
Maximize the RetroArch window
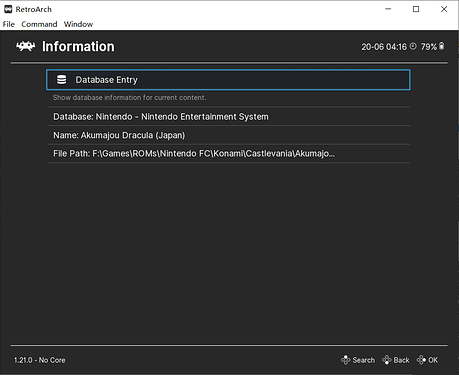pos(416,9)
